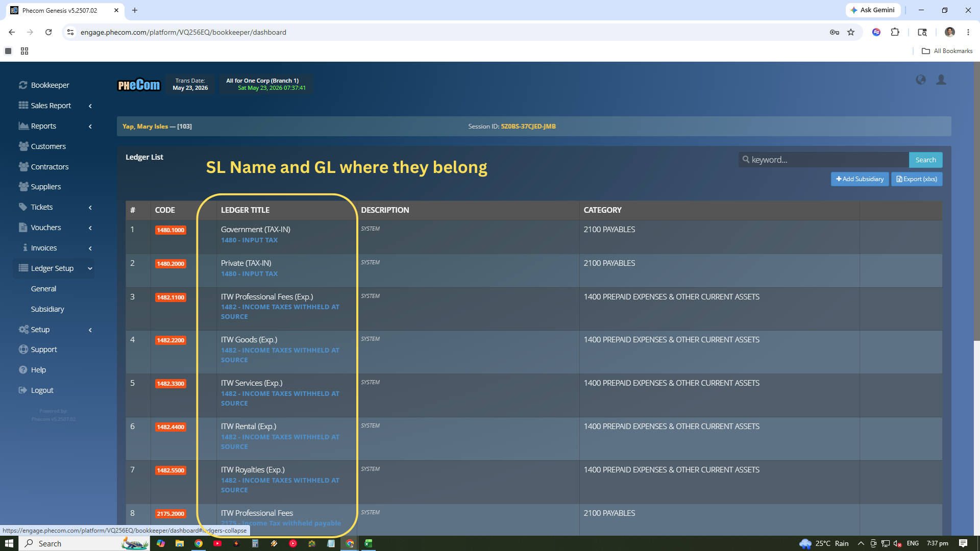Click the Customers people icon
Image resolution: width=980 pixels, height=551 pixels.
tap(23, 146)
